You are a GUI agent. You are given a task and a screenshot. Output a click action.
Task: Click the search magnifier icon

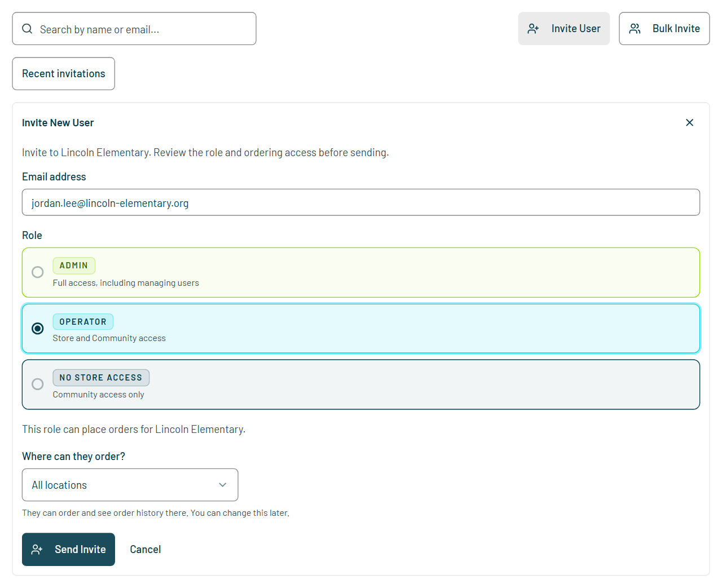pos(27,29)
